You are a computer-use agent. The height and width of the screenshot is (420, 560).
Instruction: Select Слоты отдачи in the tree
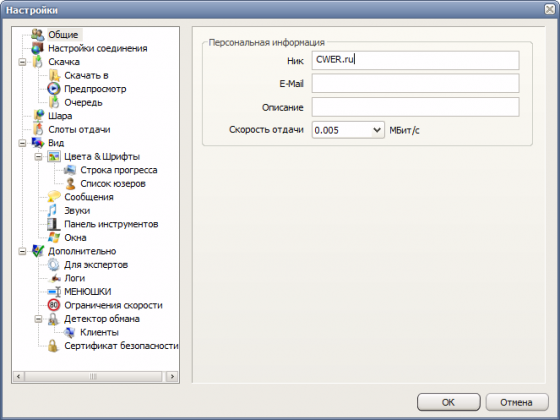(x=79, y=129)
